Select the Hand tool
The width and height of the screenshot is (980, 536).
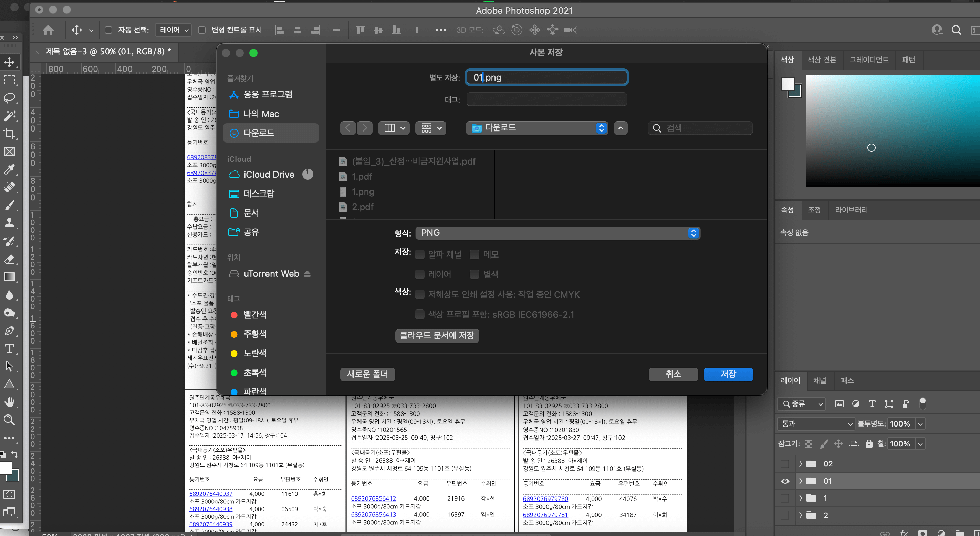click(9, 402)
